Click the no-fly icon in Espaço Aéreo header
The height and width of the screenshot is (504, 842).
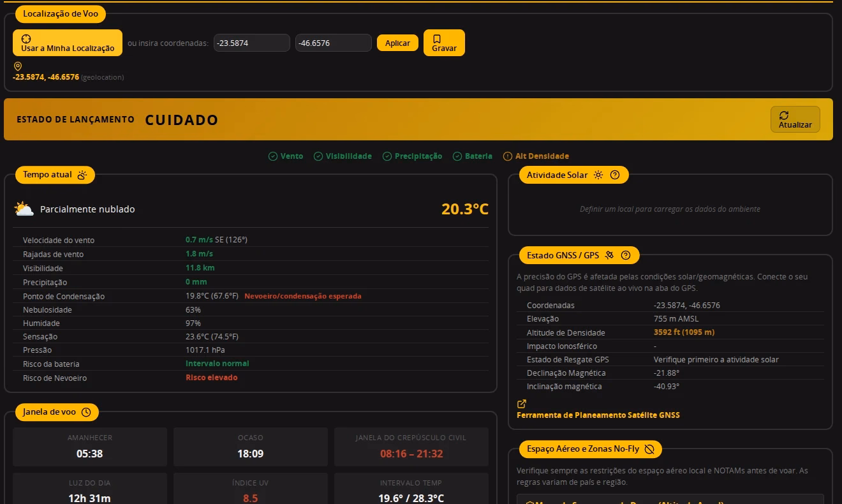pos(649,449)
